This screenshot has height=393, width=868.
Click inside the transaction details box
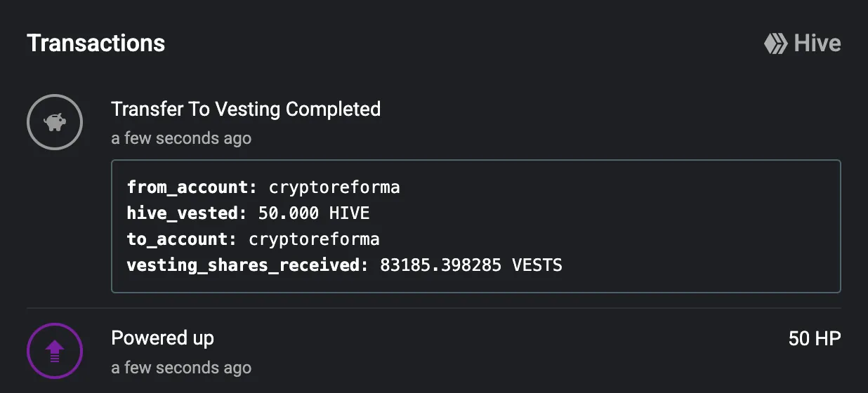(476, 226)
